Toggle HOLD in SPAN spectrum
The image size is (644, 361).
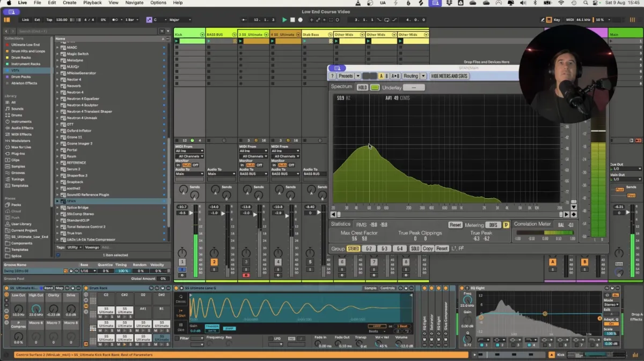click(363, 88)
